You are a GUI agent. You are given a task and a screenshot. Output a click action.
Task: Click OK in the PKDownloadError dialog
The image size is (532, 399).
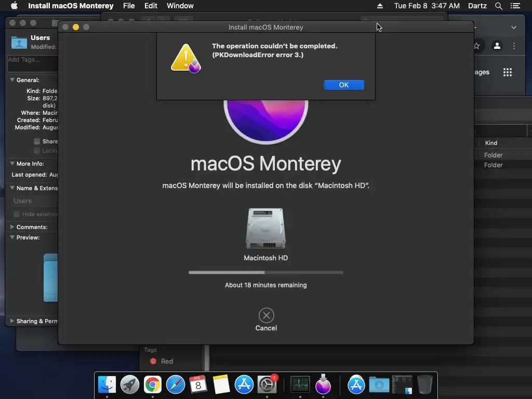344,85
